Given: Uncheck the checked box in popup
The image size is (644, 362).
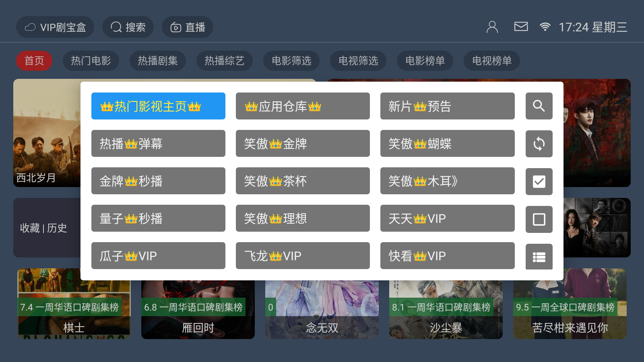Looking at the screenshot, I should click(539, 181).
